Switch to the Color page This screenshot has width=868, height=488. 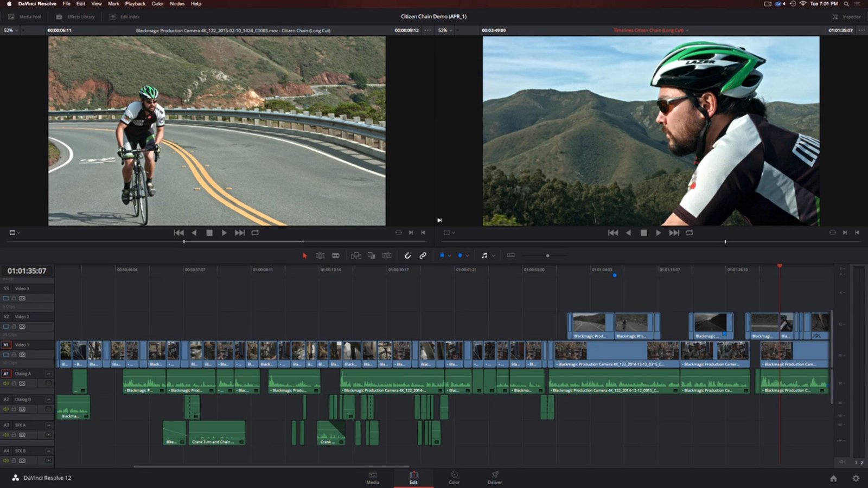(x=454, y=478)
